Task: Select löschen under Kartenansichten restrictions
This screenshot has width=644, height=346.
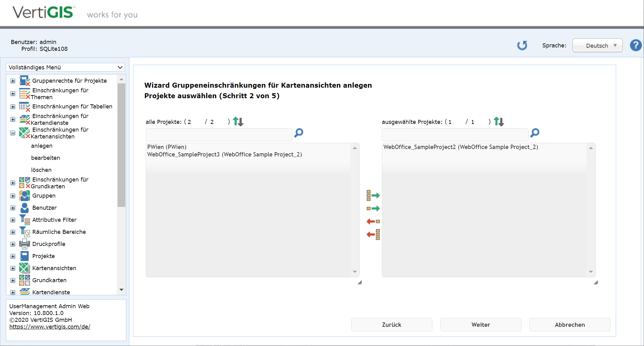Action: 41,170
